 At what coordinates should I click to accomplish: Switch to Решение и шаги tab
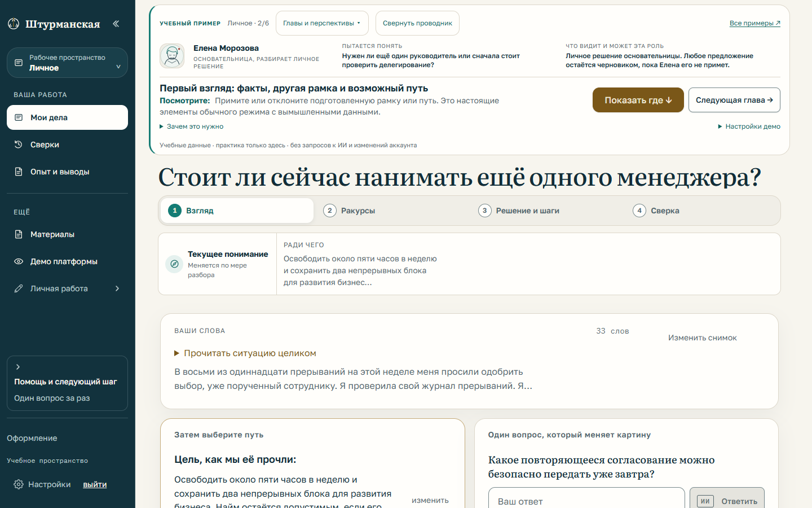[547, 211]
